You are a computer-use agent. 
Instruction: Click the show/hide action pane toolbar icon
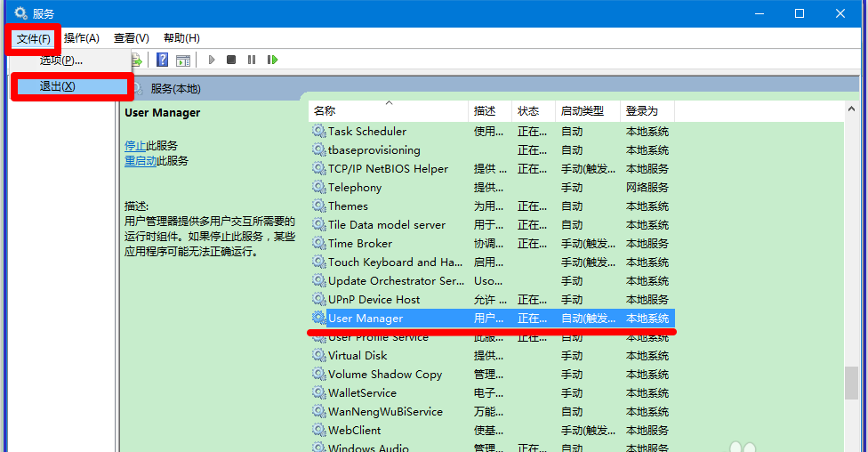(183, 60)
